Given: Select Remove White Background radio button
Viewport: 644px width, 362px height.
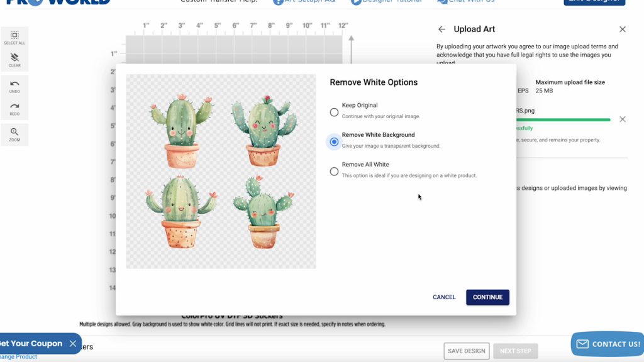Looking at the screenshot, I should pos(334,141).
